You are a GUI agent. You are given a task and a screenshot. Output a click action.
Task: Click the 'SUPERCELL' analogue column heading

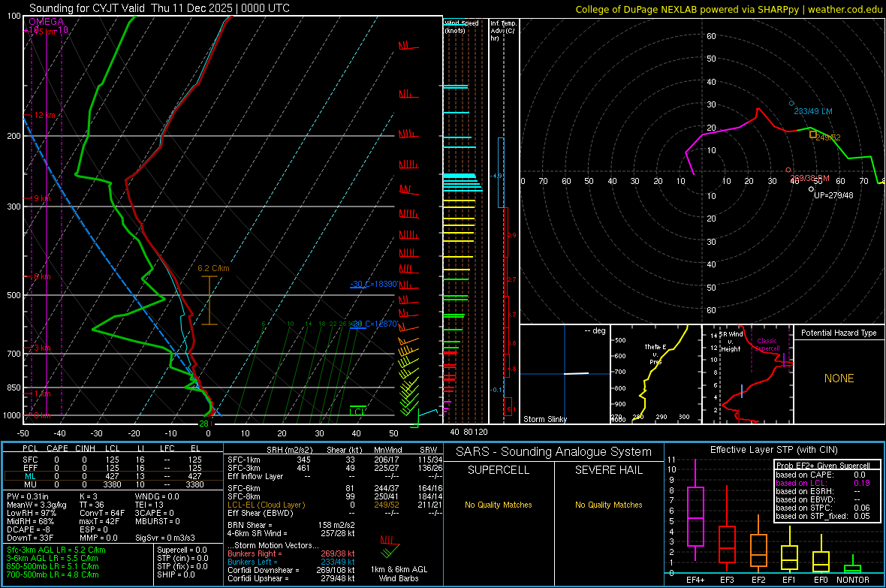click(499, 470)
